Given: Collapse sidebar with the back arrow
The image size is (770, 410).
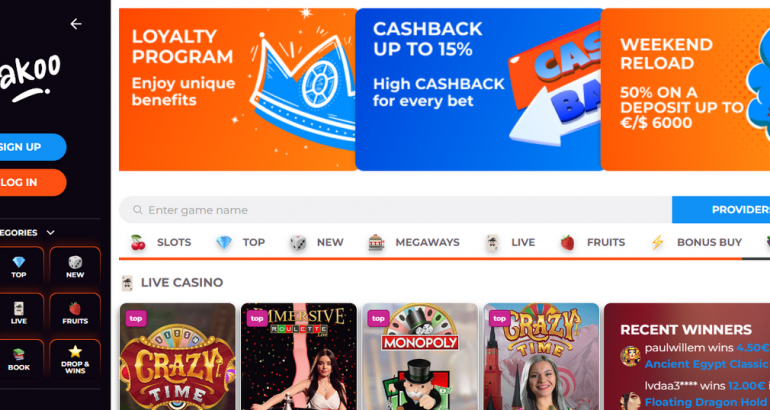Looking at the screenshot, I should [x=76, y=24].
